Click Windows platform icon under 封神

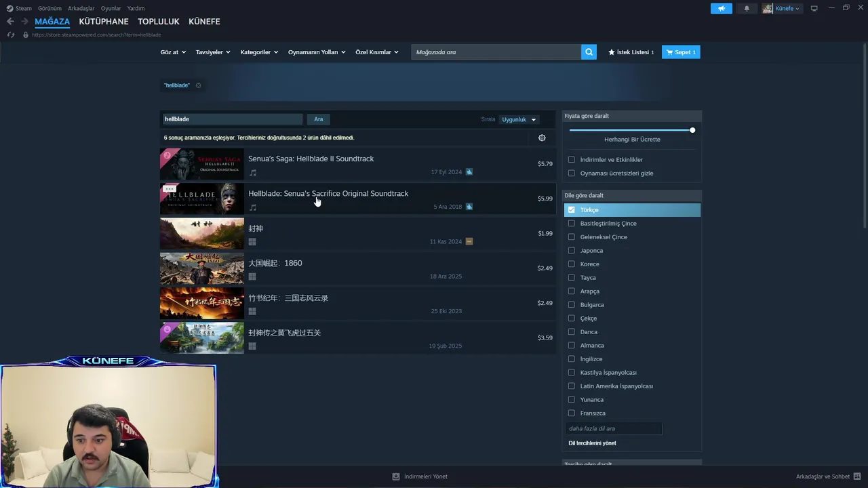point(252,241)
